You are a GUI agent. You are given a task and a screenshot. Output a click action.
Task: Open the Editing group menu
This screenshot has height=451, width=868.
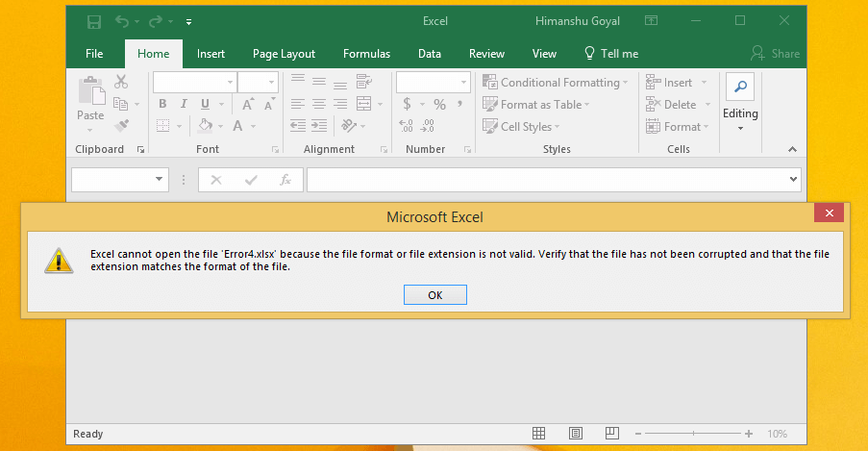pos(740,103)
